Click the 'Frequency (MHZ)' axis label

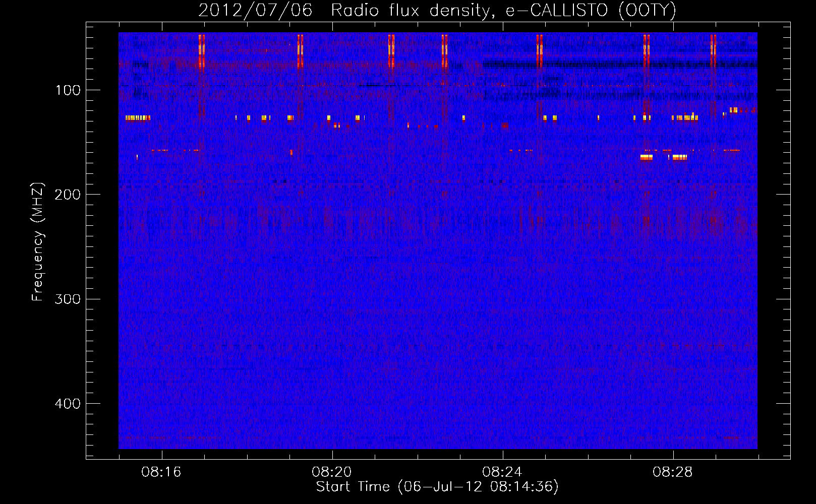[38, 242]
